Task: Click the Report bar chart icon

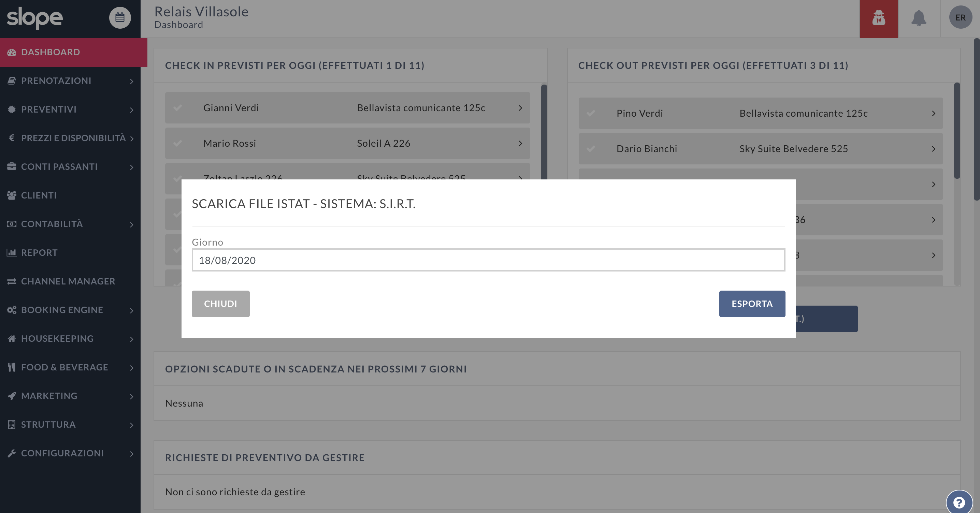Action: point(11,252)
